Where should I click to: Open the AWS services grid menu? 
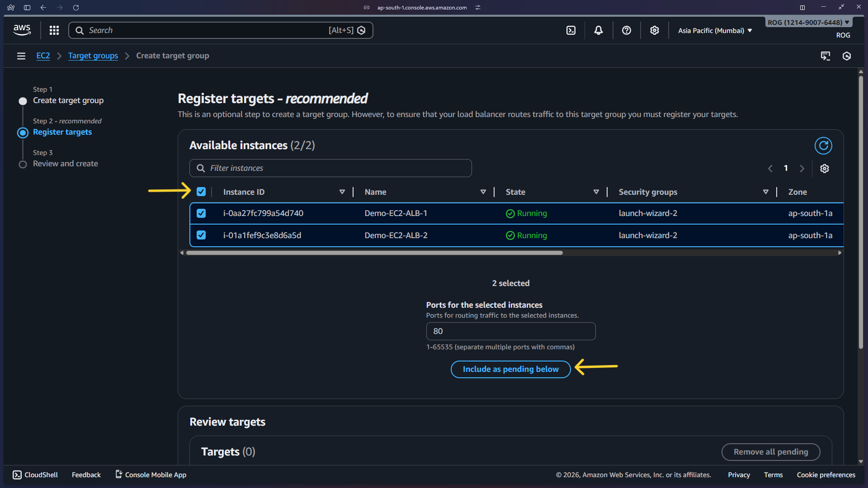[x=54, y=30]
